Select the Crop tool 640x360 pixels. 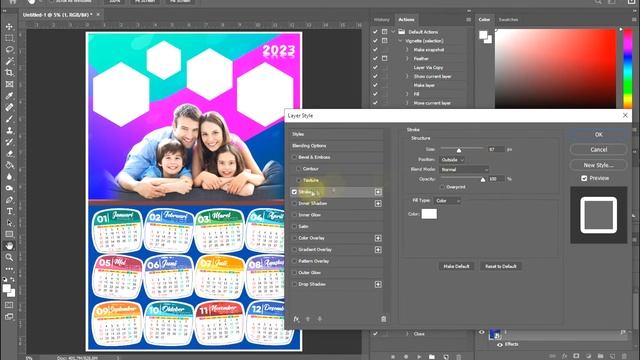[x=9, y=73]
